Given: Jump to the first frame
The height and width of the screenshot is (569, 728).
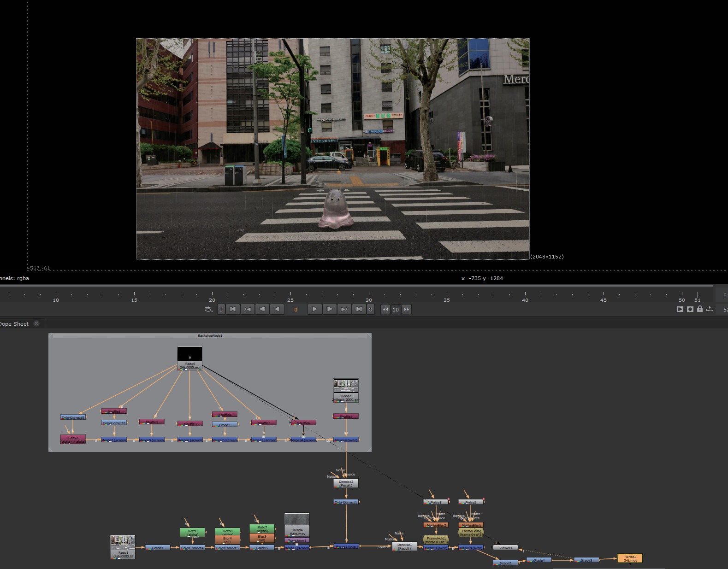Looking at the screenshot, I should [233, 309].
